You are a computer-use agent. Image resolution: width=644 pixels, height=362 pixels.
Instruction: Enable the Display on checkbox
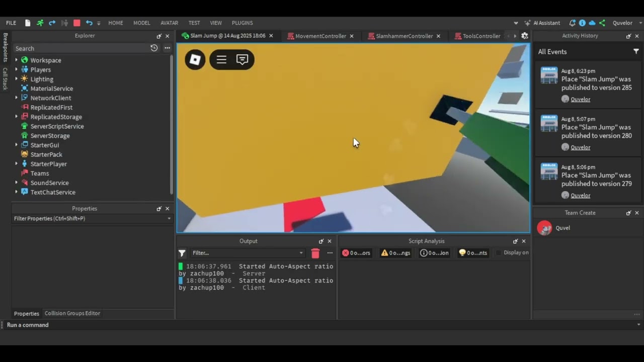499,252
